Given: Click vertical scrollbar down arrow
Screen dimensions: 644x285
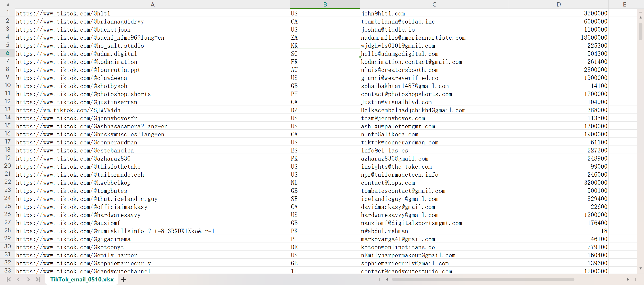Looking at the screenshot, I should [640, 268].
